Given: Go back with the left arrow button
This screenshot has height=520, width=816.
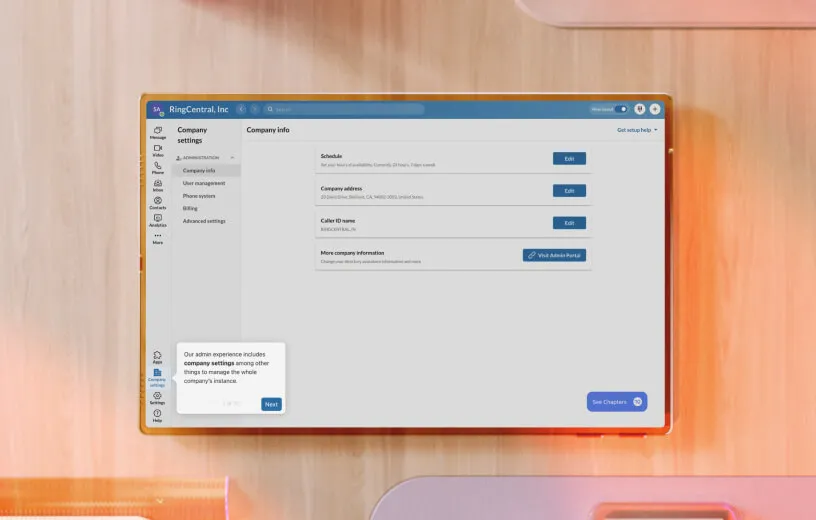Looking at the screenshot, I should (x=241, y=109).
